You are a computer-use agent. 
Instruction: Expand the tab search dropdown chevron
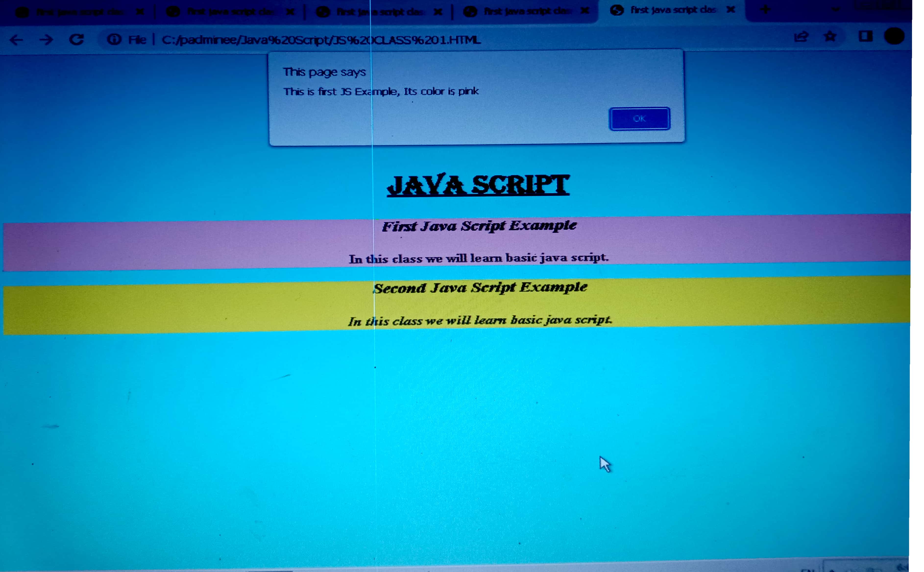pyautogui.click(x=836, y=10)
